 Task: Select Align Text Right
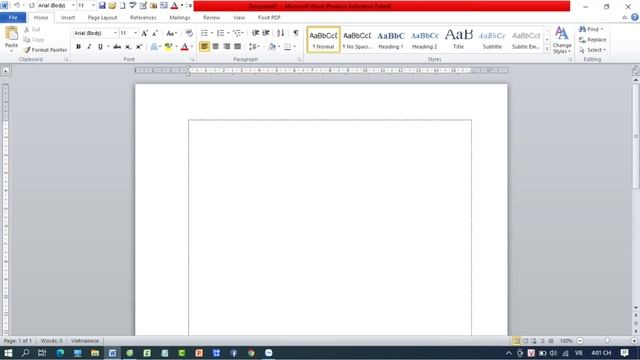click(227, 47)
